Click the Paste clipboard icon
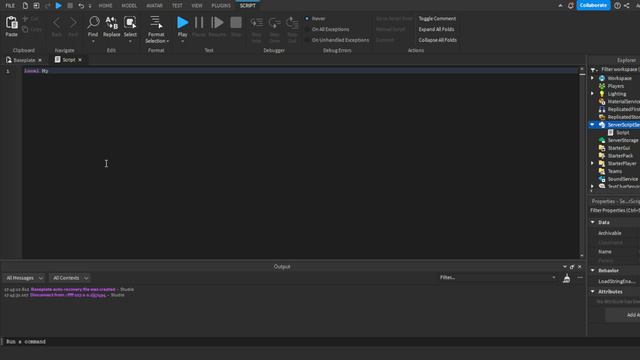This screenshot has width=640, height=360. tap(11, 23)
